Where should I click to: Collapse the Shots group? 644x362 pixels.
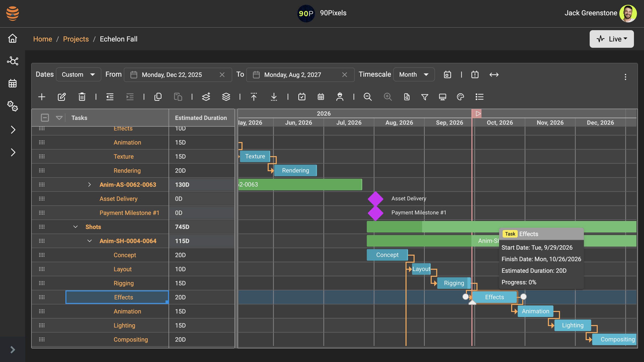75,227
